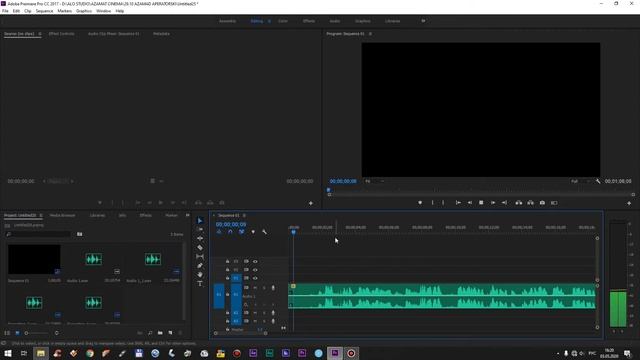Toggle Snap magnet in timeline
This screenshot has width=640, height=360.
tap(230, 232)
